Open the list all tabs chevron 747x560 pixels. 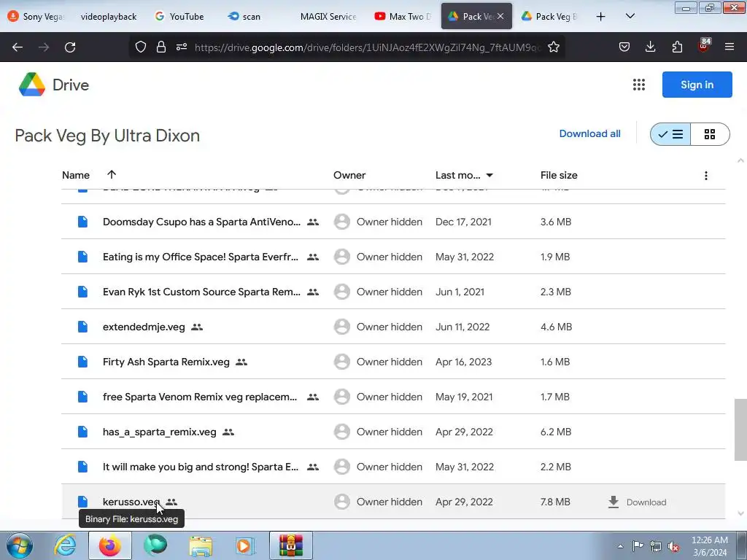(x=630, y=16)
